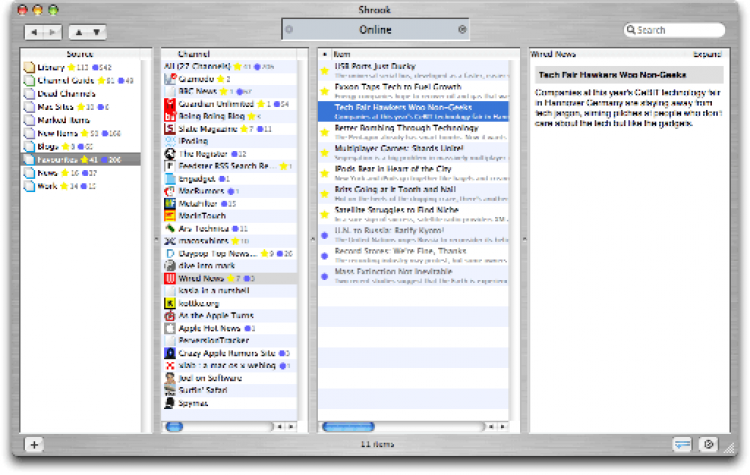Viewport: 750px width, 475px height.
Task: Click the MacInTouch channel icon
Action: tap(170, 216)
